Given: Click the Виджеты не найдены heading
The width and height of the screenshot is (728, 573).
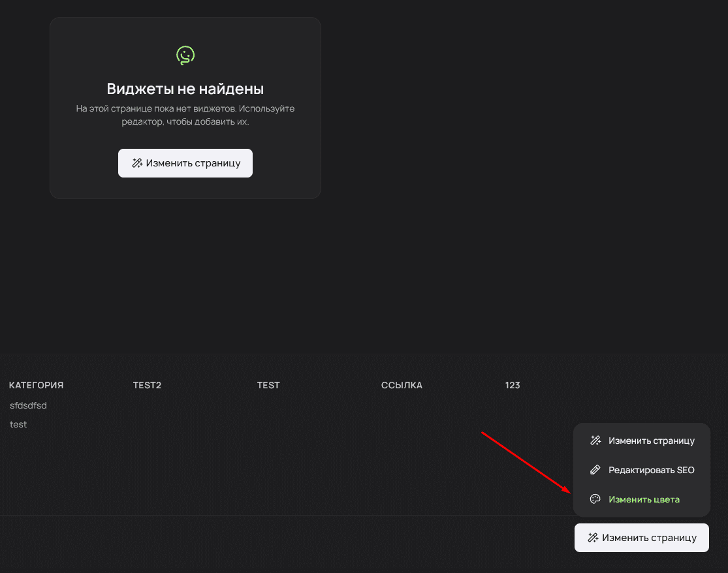Looking at the screenshot, I should (185, 89).
